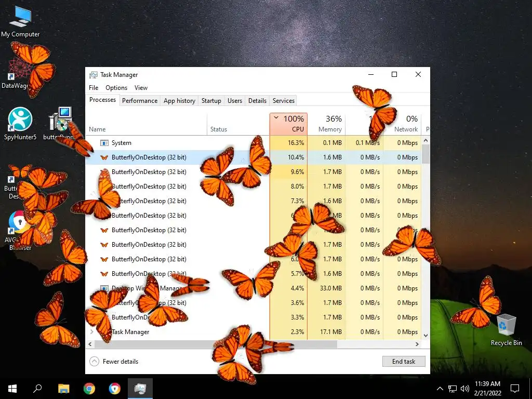Click horizontal scrollbar left arrow

tap(90, 344)
